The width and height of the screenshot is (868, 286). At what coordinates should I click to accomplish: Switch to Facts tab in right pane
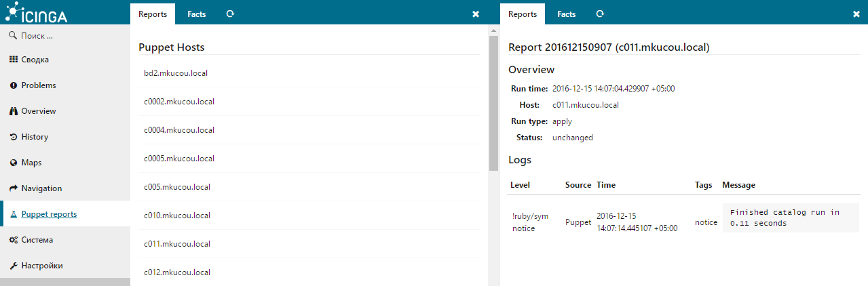pyautogui.click(x=567, y=14)
